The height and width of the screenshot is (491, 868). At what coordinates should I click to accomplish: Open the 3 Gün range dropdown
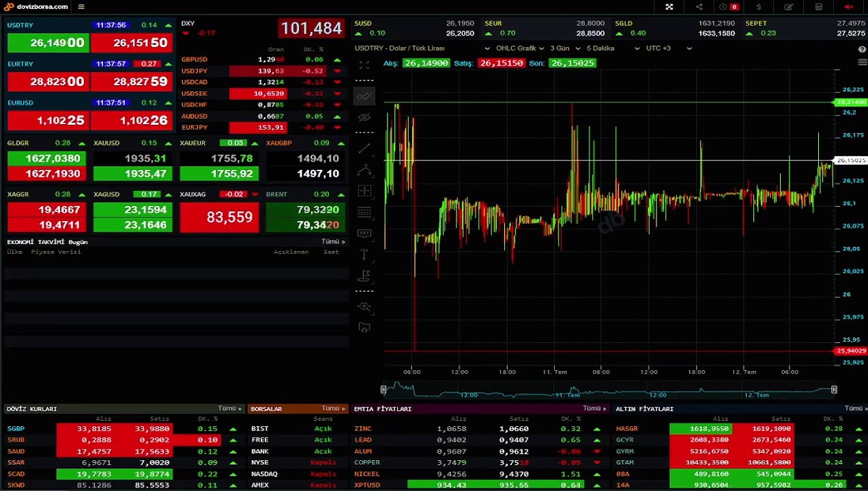click(565, 48)
